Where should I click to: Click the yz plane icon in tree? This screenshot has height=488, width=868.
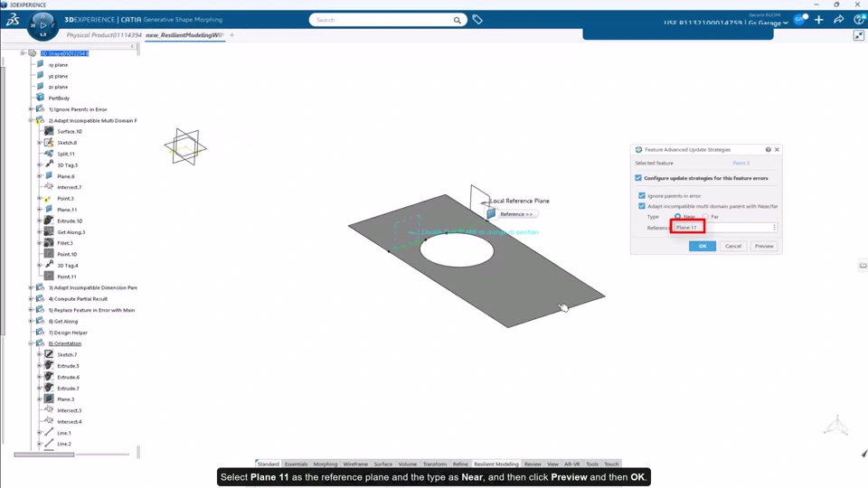tap(41, 75)
